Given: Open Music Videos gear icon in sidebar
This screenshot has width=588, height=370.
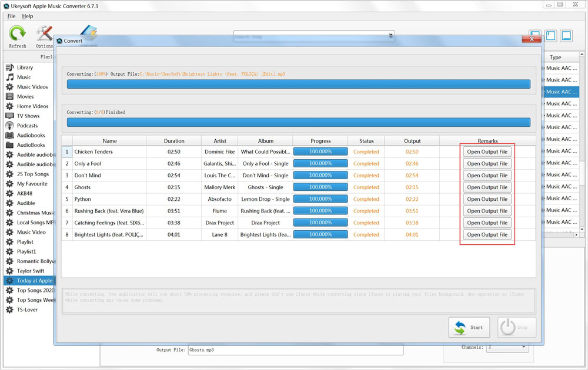Looking at the screenshot, I should coord(10,87).
